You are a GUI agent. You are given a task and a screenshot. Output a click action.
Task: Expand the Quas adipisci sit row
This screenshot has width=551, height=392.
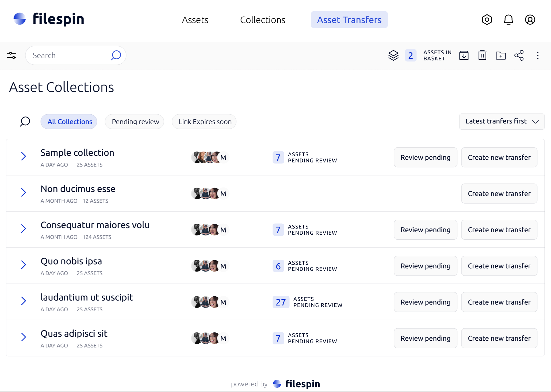tap(24, 337)
